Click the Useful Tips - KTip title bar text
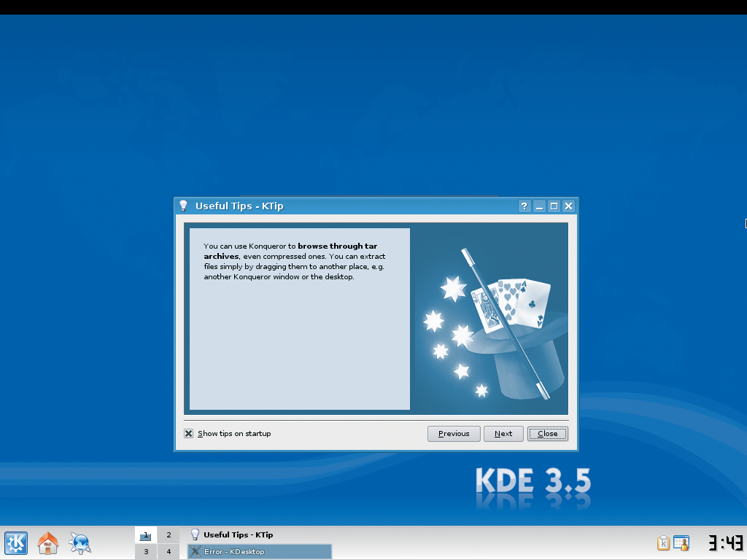 (239, 206)
